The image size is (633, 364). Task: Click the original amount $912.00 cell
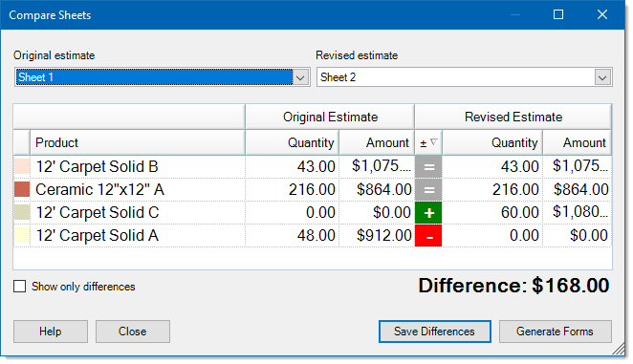coord(377,236)
